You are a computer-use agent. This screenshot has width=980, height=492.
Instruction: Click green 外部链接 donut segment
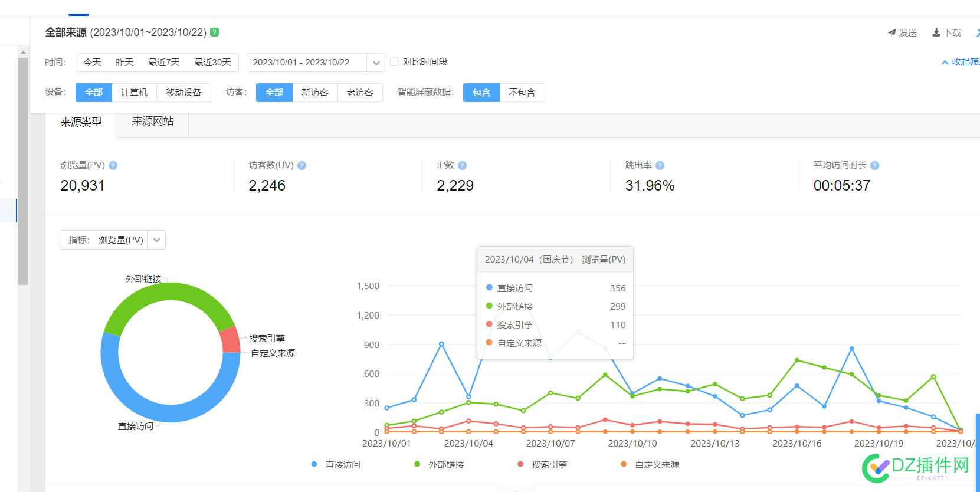coord(166,292)
